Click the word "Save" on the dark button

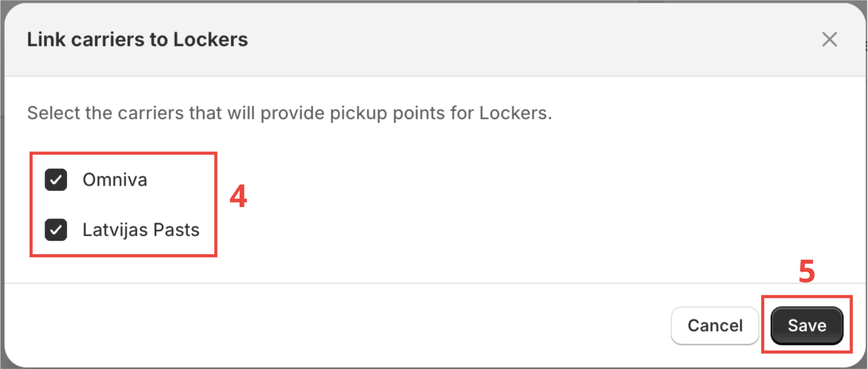tap(806, 326)
